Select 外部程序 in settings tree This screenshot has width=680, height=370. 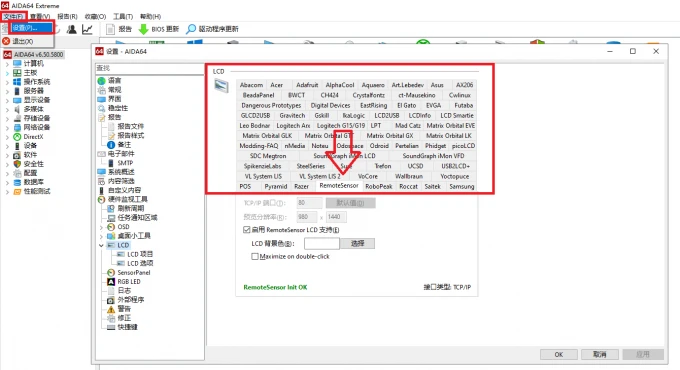click(x=131, y=300)
